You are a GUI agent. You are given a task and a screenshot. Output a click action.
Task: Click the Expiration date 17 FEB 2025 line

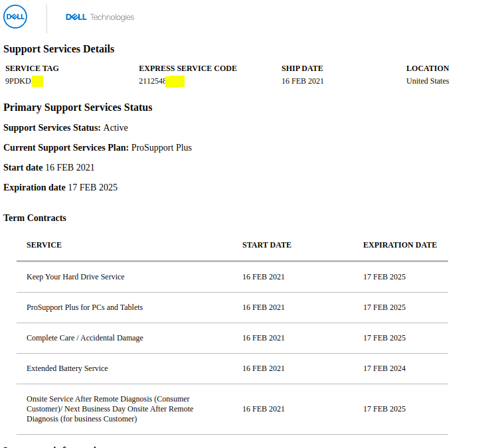click(x=60, y=187)
